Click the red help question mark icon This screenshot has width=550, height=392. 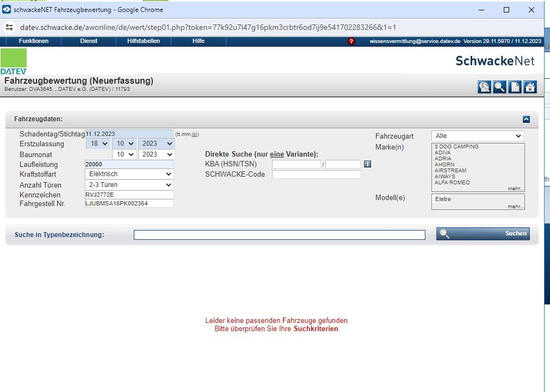(x=351, y=41)
